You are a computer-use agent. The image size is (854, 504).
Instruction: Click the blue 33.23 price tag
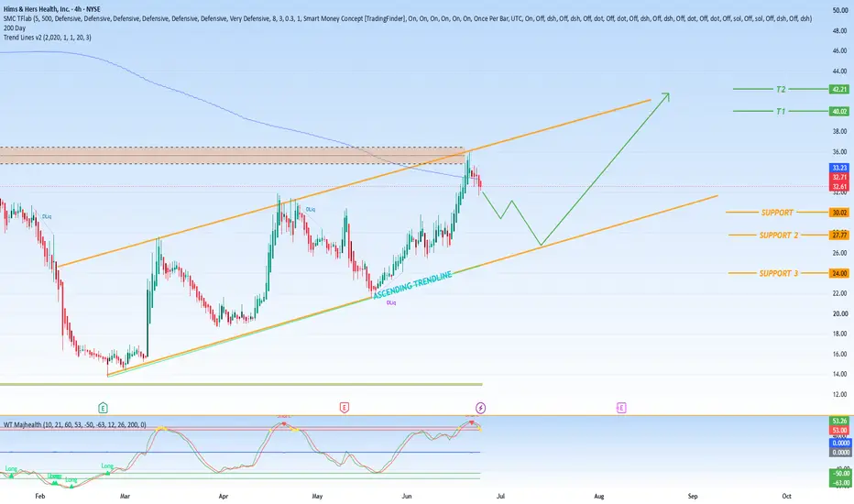click(838, 168)
